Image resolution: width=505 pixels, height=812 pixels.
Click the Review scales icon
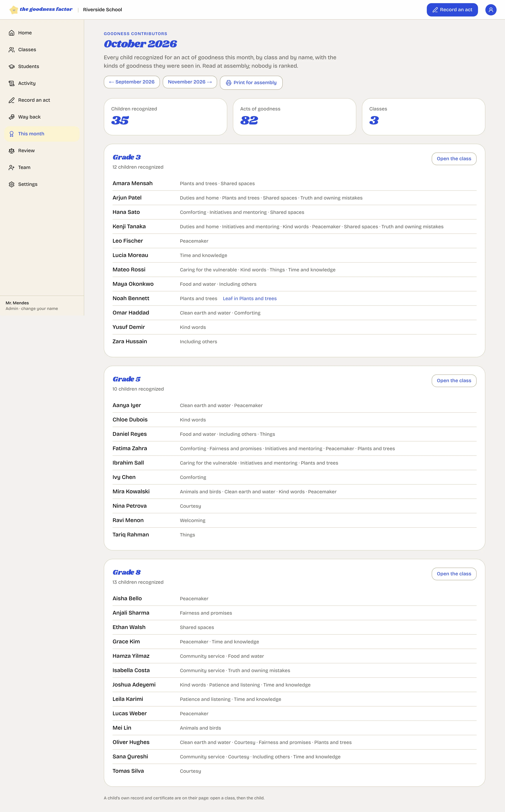pos(12,151)
